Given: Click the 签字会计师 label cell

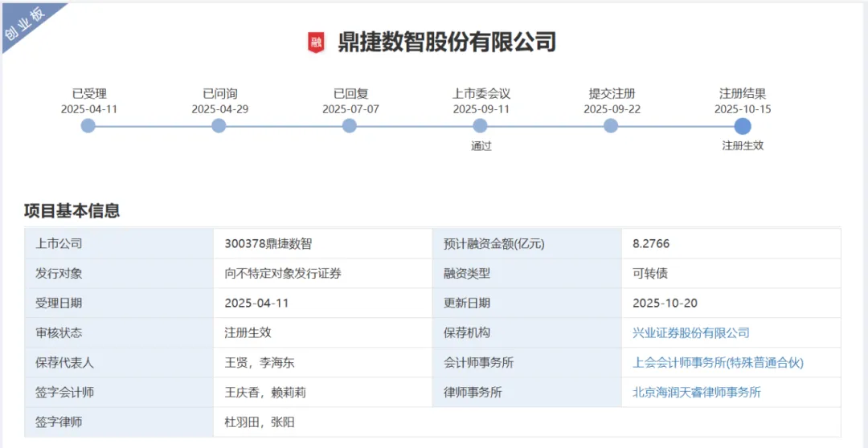Looking at the screenshot, I should pos(119,393).
